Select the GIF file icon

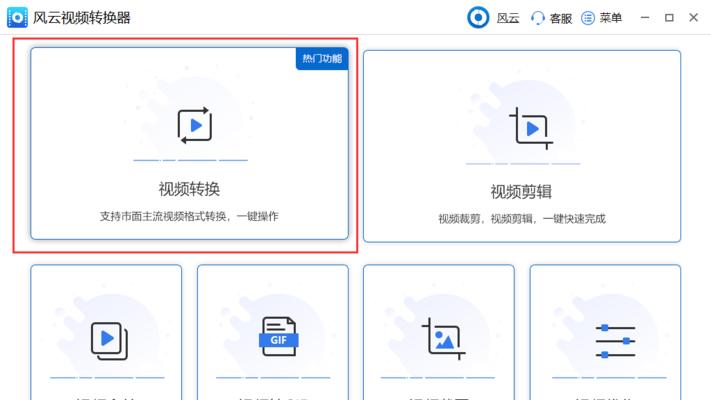pyautogui.click(x=278, y=337)
